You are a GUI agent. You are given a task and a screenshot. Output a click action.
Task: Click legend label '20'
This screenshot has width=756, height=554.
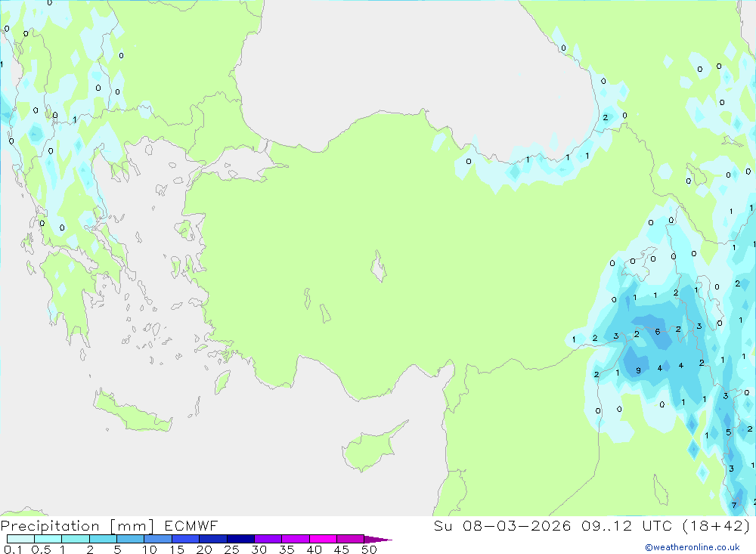(x=204, y=549)
